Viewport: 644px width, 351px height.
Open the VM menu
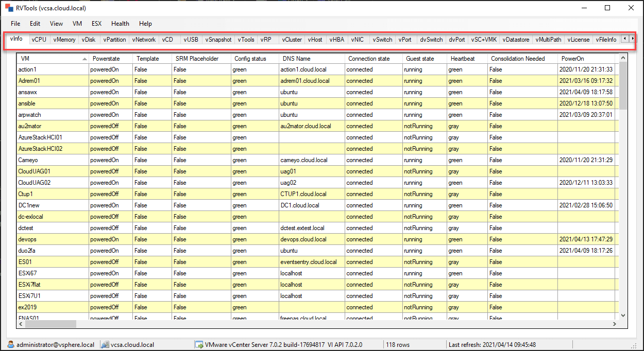tap(77, 23)
